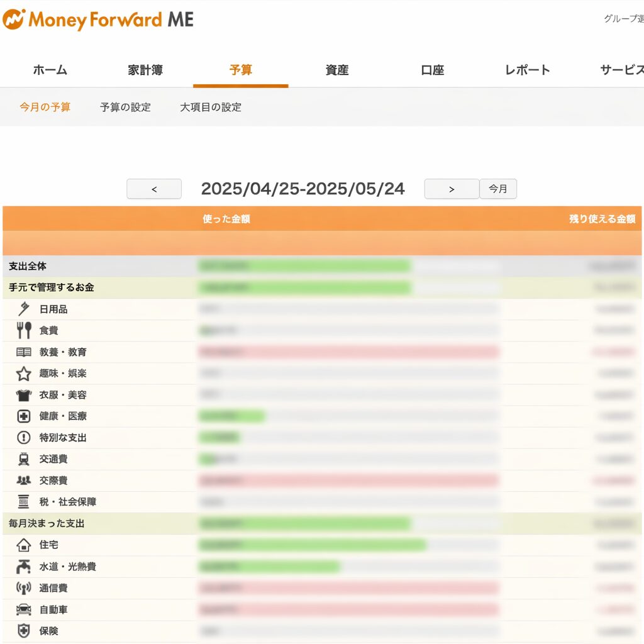Select the 手元で管理するお金 section header
Viewport: 644px width, 644px height.
52,287
